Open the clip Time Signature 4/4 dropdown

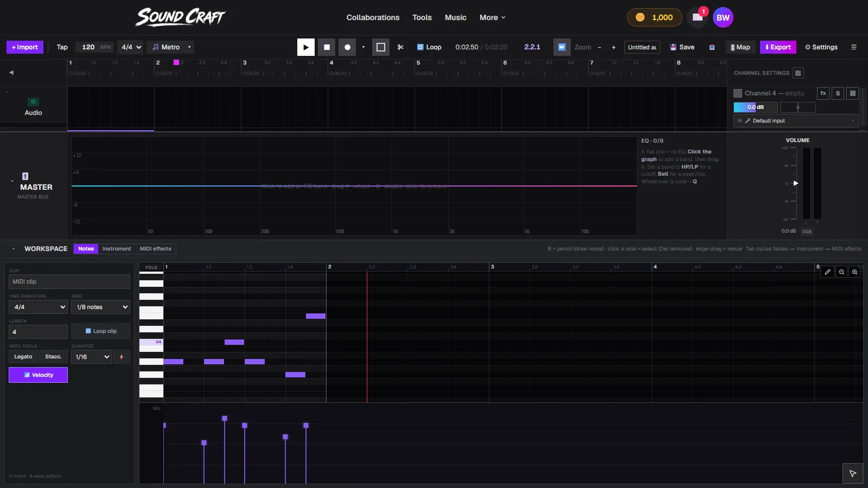38,307
